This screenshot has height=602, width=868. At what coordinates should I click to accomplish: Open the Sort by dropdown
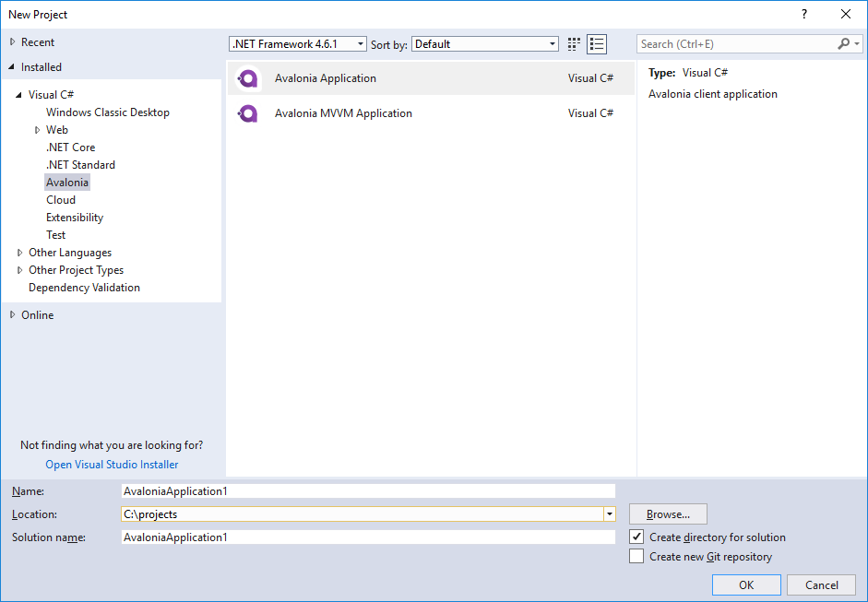(552, 43)
